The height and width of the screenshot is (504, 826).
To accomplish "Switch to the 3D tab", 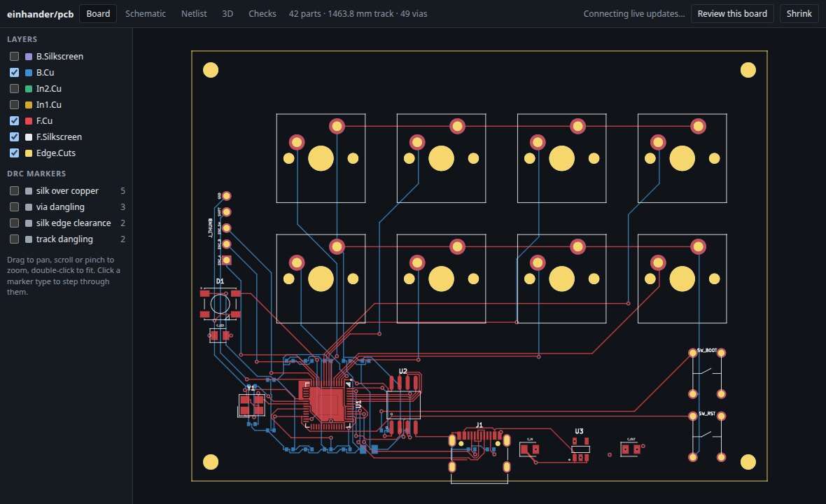I will 227,14.
